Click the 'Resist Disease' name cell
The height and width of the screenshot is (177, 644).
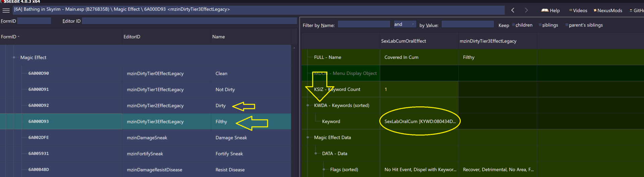tap(251, 170)
